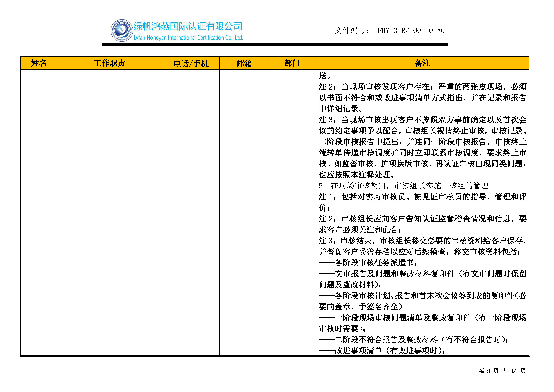Select the 部门 column header

[292, 63]
